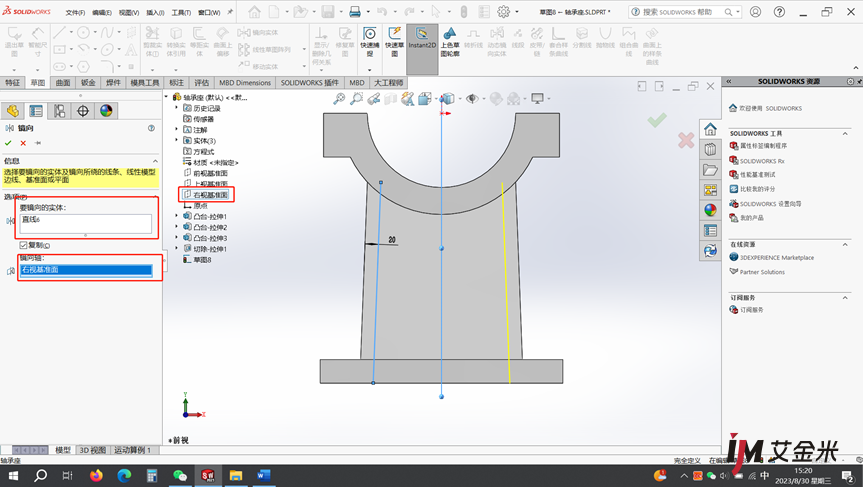Expand the 凸台-拉伸1 feature
The height and width of the screenshot is (487, 863).
[x=177, y=216]
